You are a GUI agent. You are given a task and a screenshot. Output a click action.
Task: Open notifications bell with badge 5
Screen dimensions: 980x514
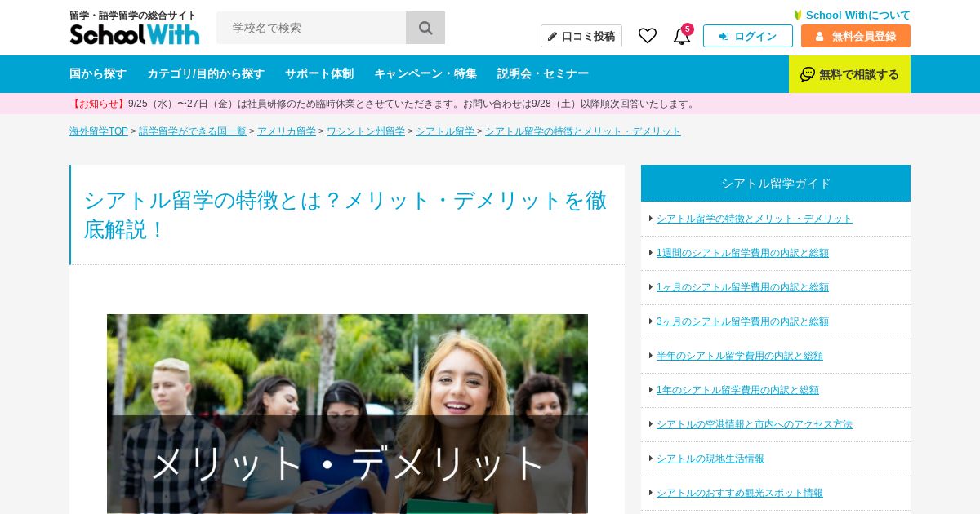682,35
